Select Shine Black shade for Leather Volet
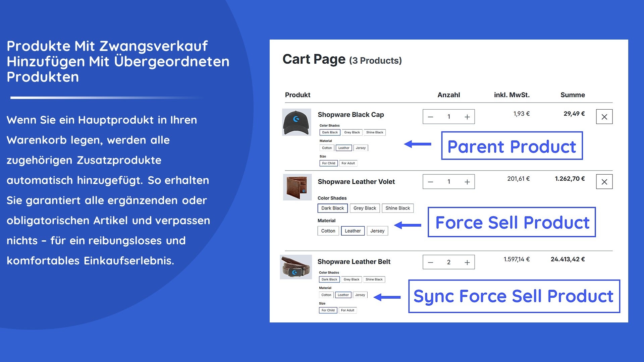 [397, 208]
